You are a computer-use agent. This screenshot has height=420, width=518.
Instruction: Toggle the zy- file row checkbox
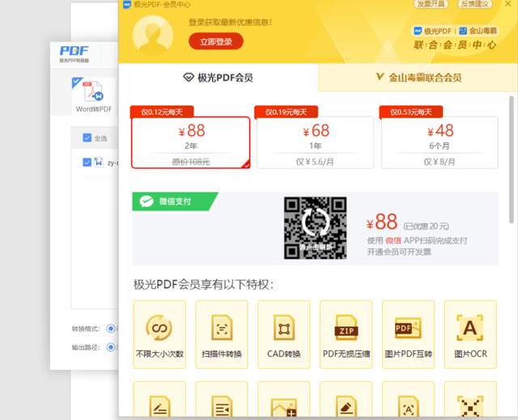pyautogui.click(x=87, y=162)
